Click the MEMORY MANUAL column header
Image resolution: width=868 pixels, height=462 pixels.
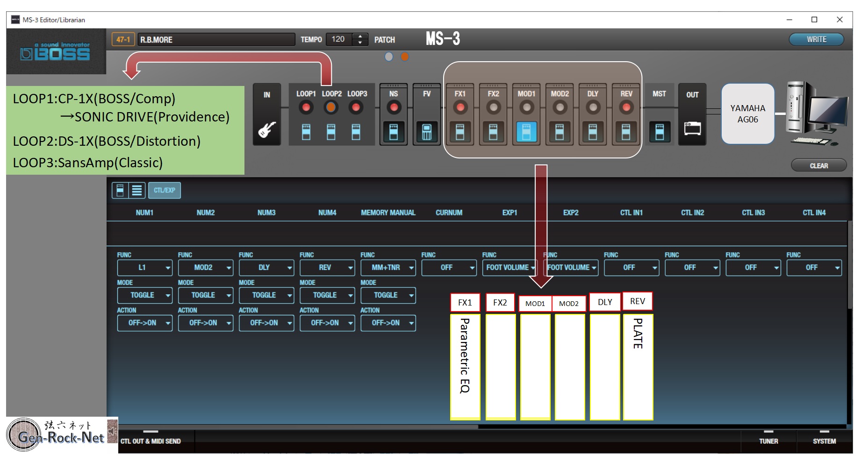pos(388,213)
